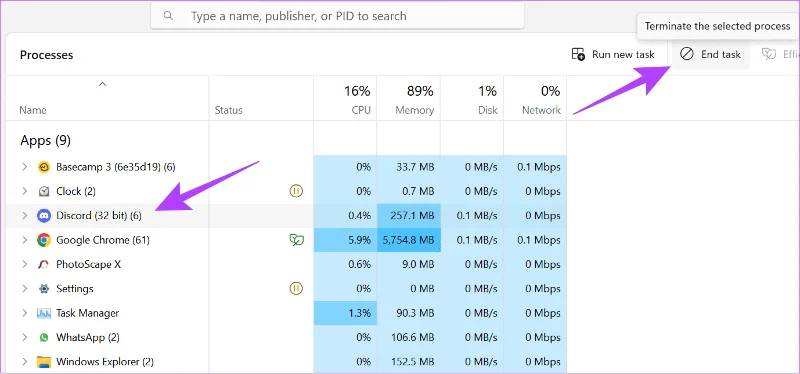800x374 pixels.
Task: Click the Settings gear icon in list
Action: point(44,289)
